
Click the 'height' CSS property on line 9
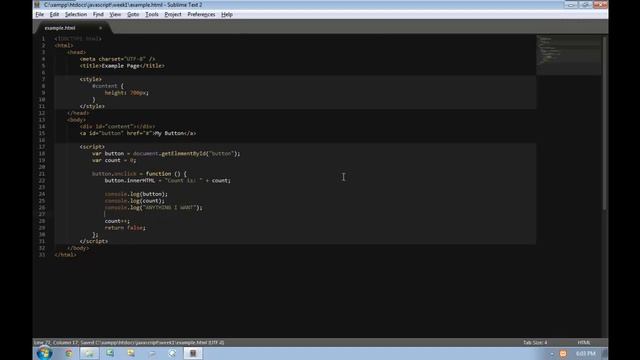point(114,93)
